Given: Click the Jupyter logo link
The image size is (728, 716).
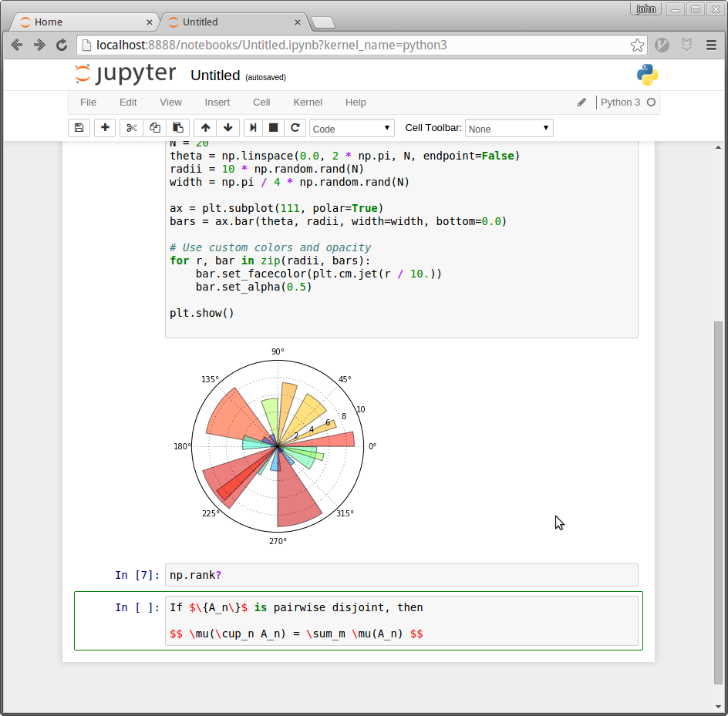Looking at the screenshot, I should click(x=126, y=74).
